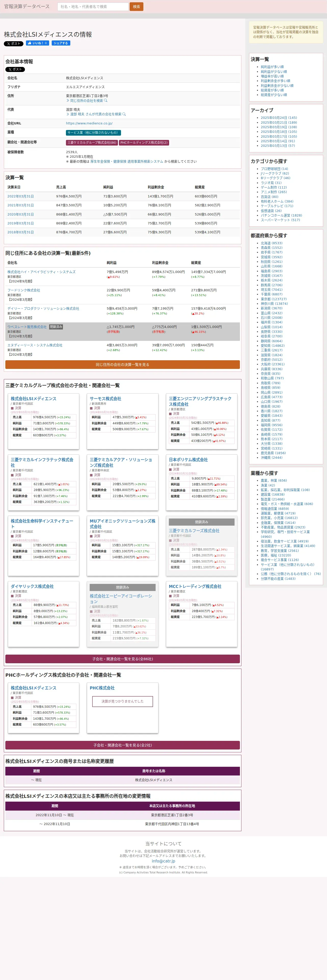Open the サーモス株式会社 card
Image resolution: width=327 pixels, height=980 pixels.
pos(105,399)
